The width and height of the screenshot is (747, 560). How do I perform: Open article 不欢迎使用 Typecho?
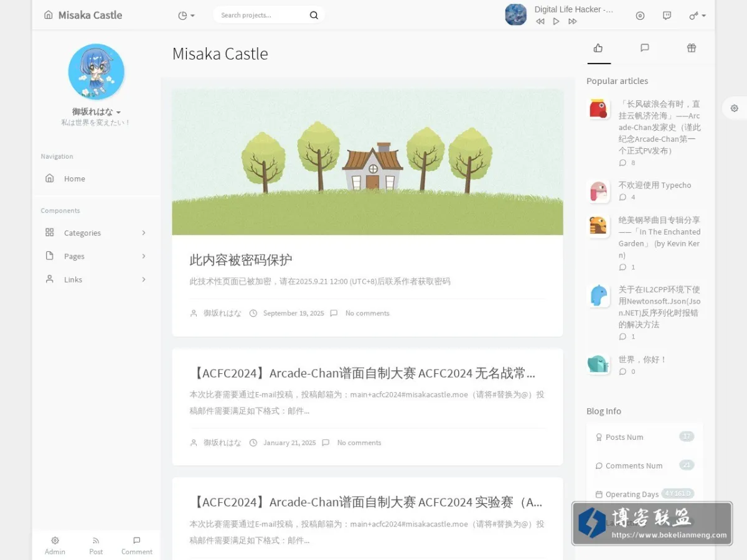(655, 185)
